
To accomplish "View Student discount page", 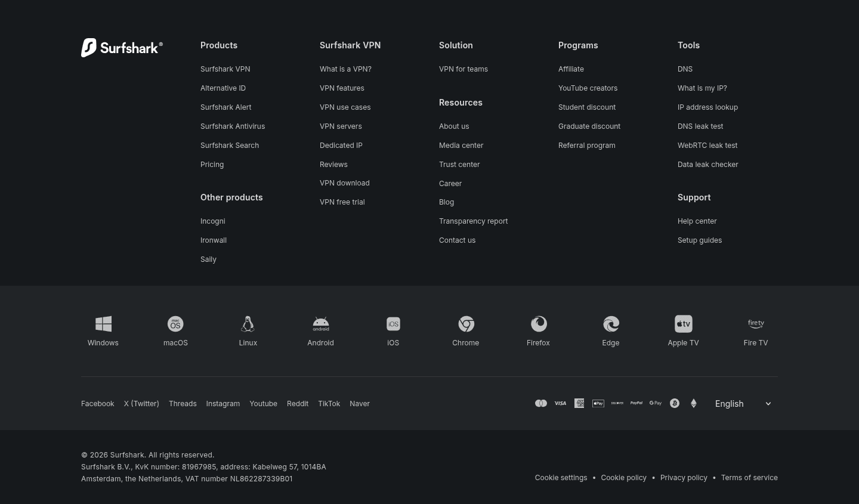I will tap(587, 107).
